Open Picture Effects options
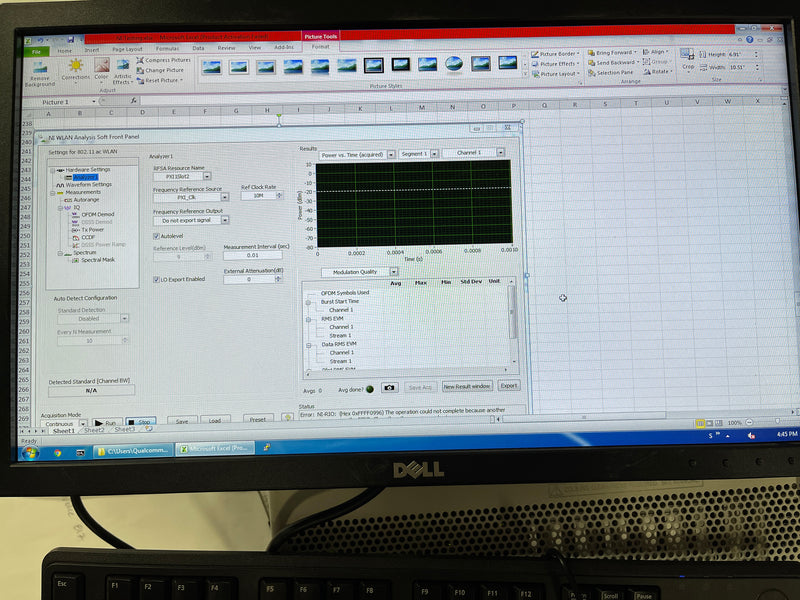Screen dimensions: 800x600 (555, 64)
